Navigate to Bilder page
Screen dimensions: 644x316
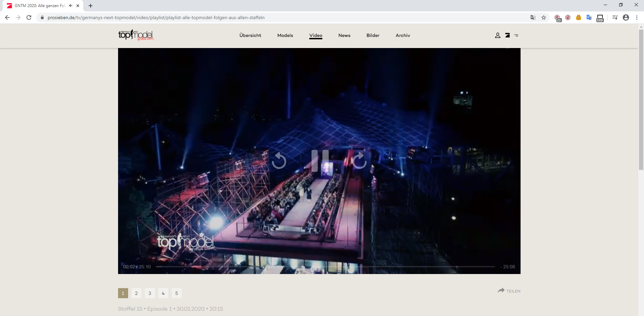(x=373, y=35)
